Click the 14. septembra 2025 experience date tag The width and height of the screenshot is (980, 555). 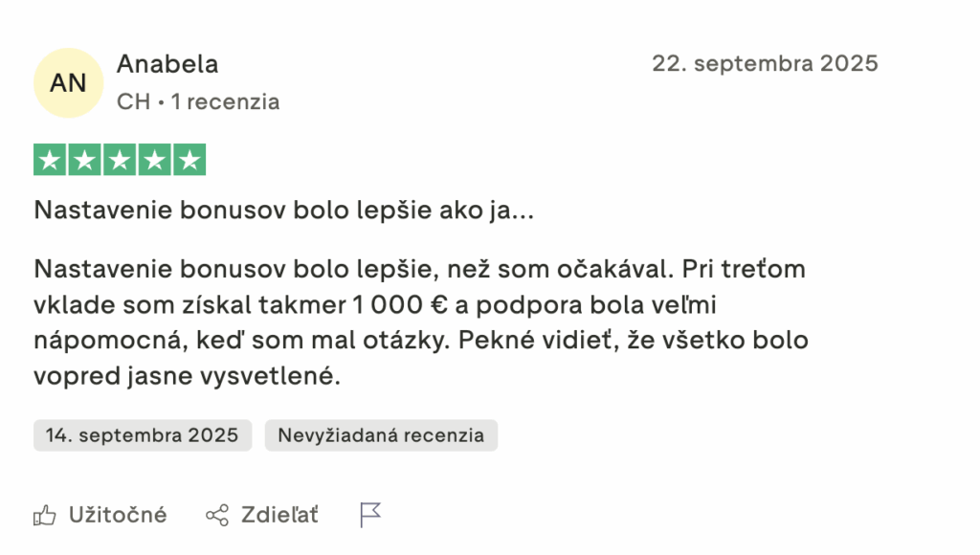[x=143, y=435]
